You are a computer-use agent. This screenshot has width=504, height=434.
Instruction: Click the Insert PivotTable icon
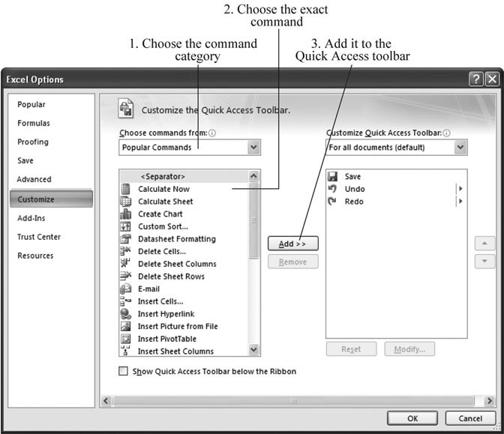coord(125,339)
